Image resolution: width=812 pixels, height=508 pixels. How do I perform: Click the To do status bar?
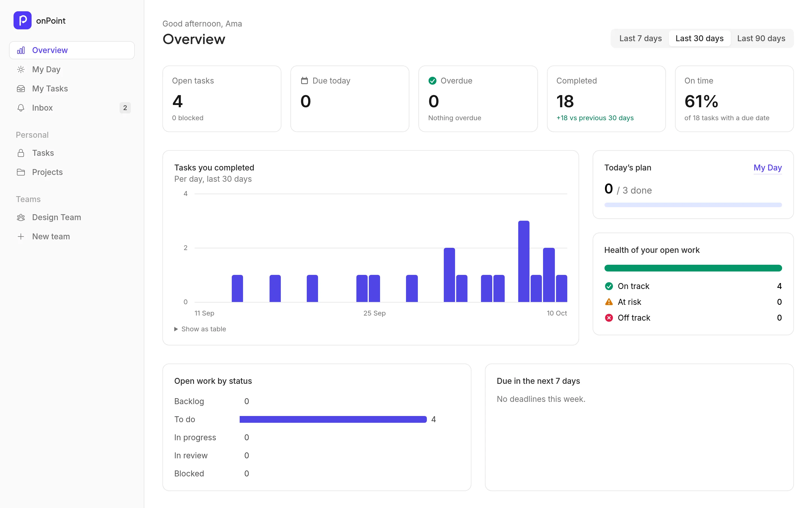(333, 419)
